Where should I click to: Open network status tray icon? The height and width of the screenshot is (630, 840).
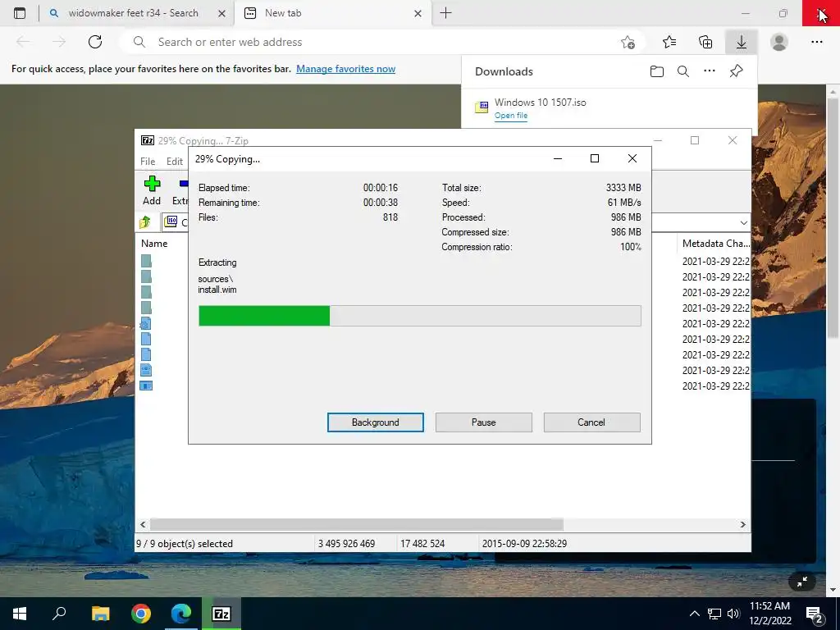714,614
